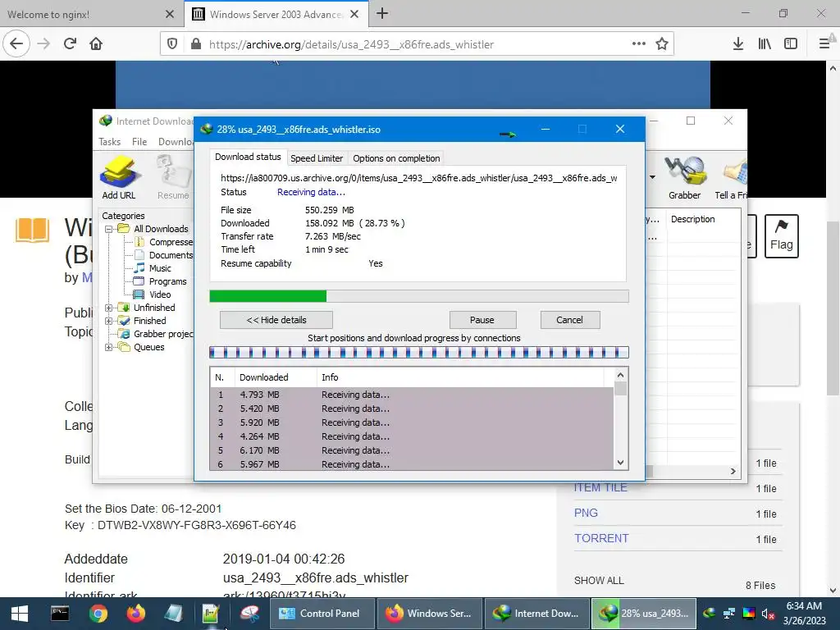
Task: Expand the Queues tree node
Action: [108, 347]
